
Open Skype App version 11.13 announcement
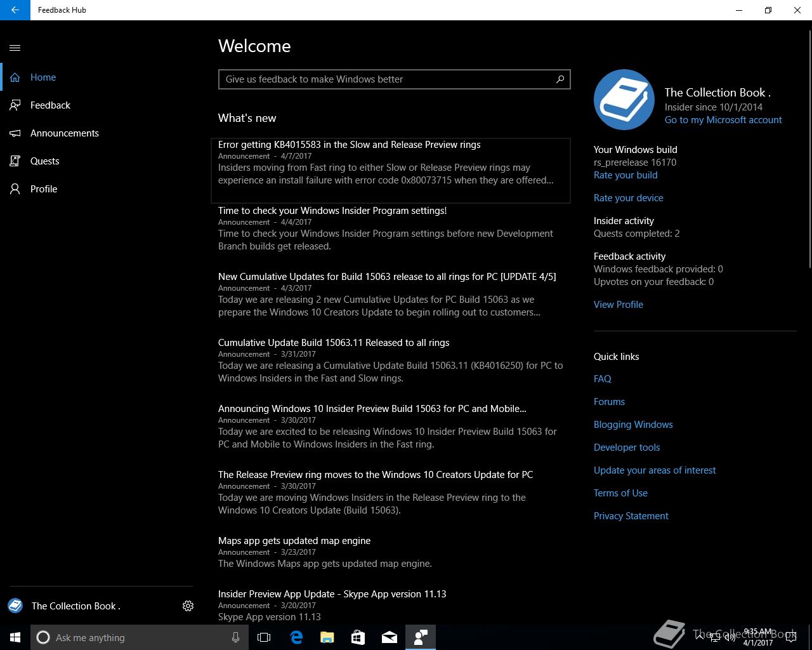(391, 606)
